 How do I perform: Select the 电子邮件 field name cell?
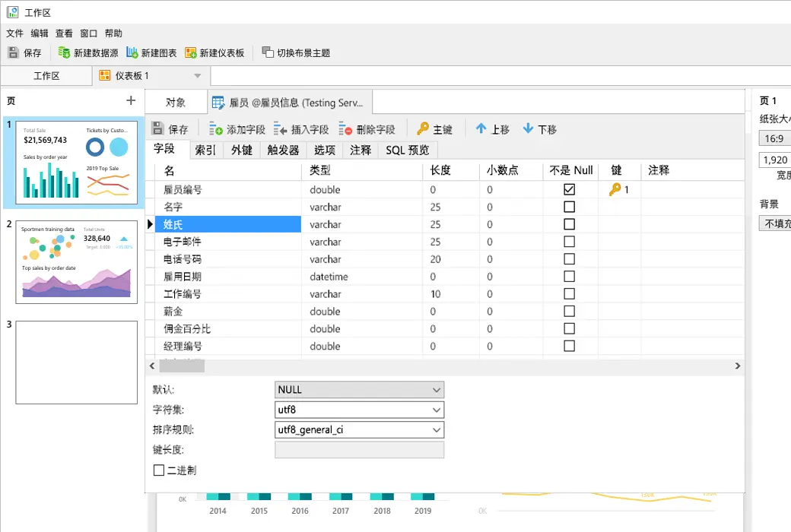click(228, 242)
